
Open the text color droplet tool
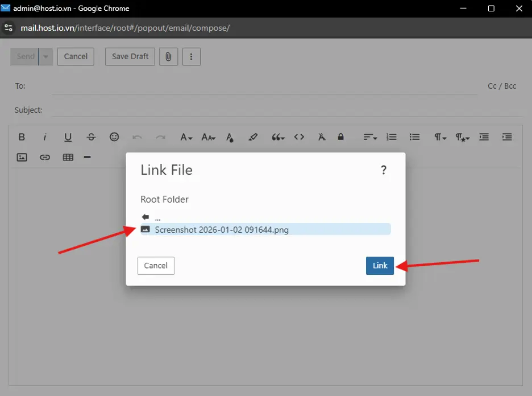230,137
